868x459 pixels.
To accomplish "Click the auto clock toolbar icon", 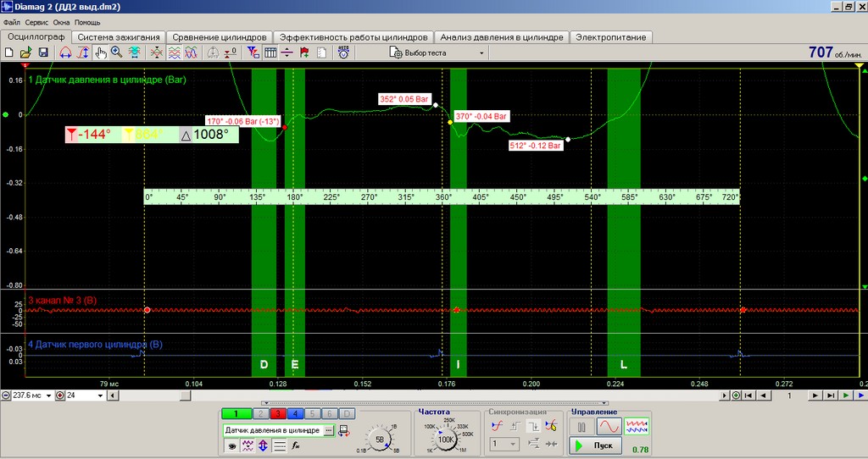I will tap(344, 53).
